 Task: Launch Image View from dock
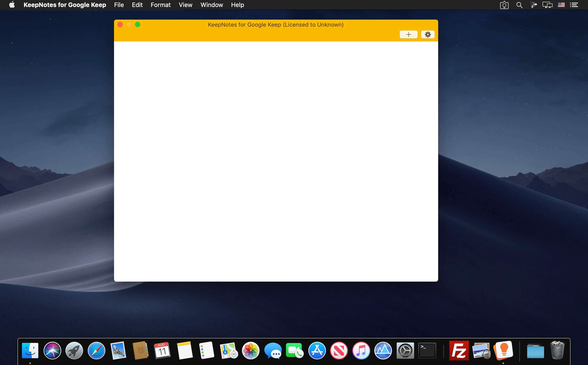click(481, 350)
